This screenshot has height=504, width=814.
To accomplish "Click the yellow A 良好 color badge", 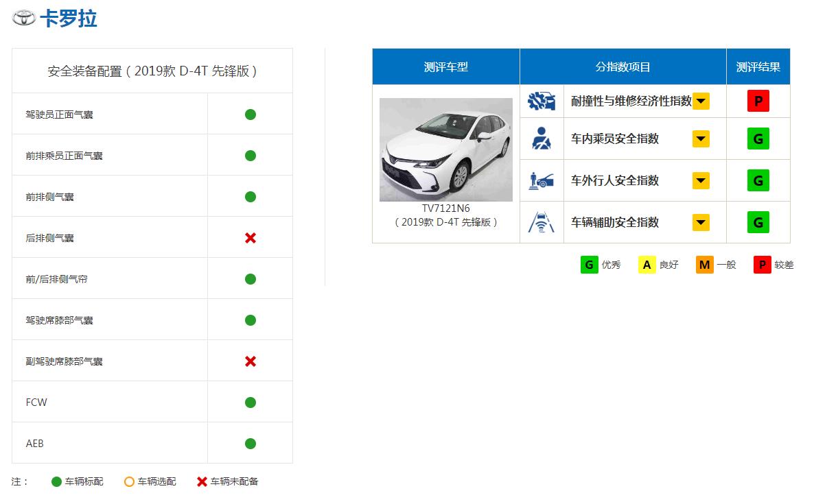I will tap(646, 264).
